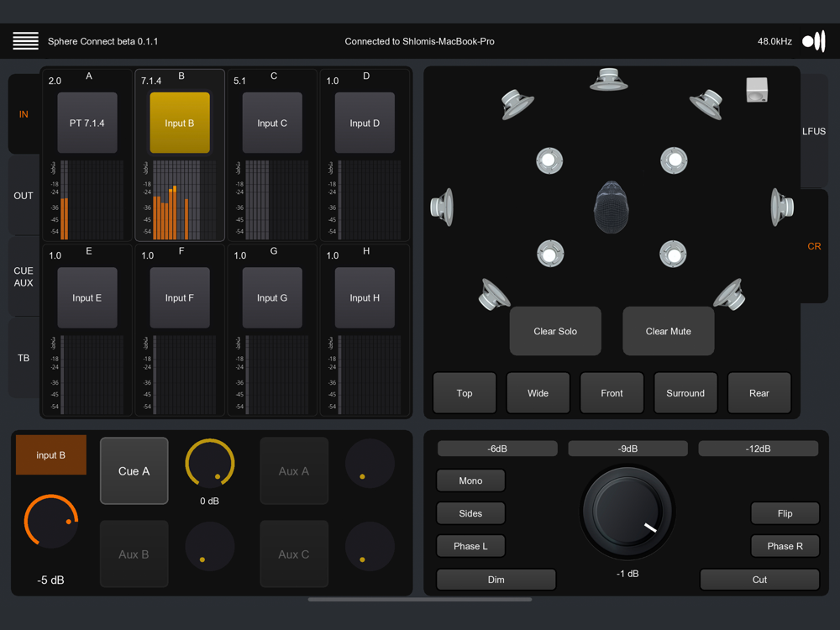Select the rear left speaker icon
The image size is (840, 630).
pos(493,295)
